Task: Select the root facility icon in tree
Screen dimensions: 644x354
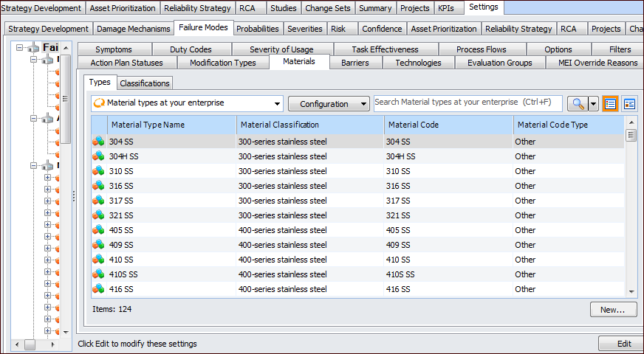Action: tap(32, 48)
